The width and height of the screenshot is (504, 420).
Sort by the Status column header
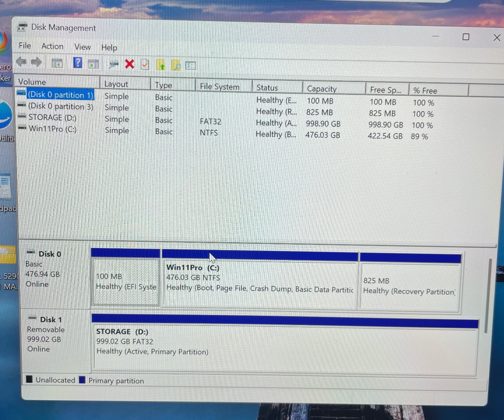(278, 88)
